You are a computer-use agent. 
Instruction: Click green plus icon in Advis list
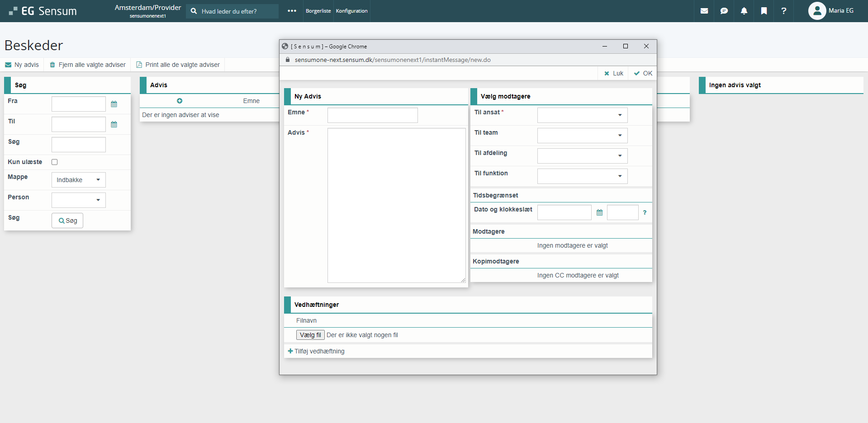click(x=180, y=101)
